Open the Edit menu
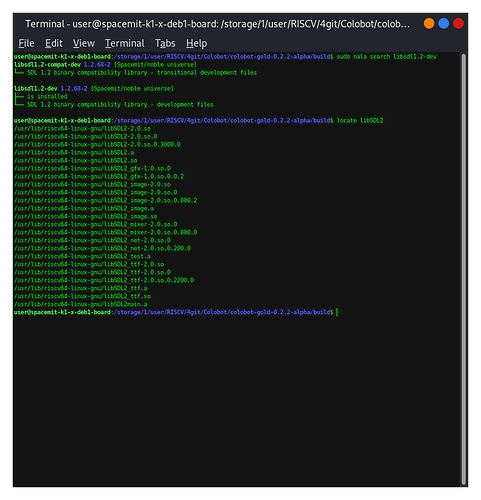 tap(54, 43)
